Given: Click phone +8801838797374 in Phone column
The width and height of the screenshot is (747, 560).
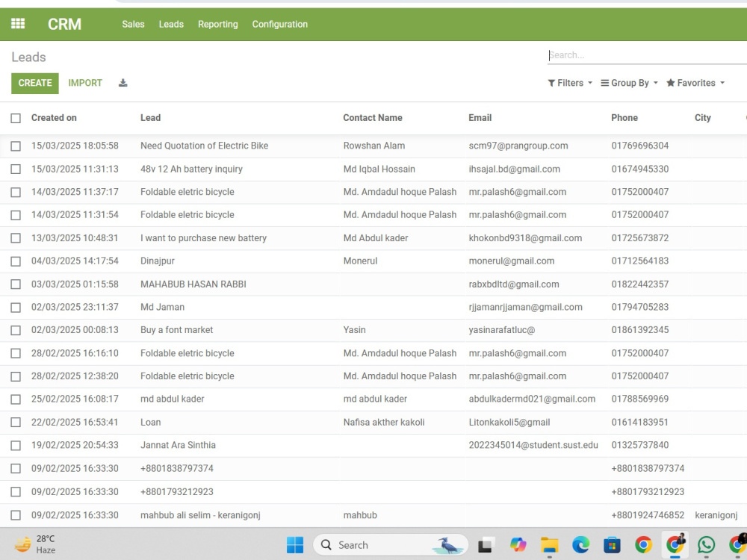Looking at the screenshot, I should pyautogui.click(x=648, y=469).
